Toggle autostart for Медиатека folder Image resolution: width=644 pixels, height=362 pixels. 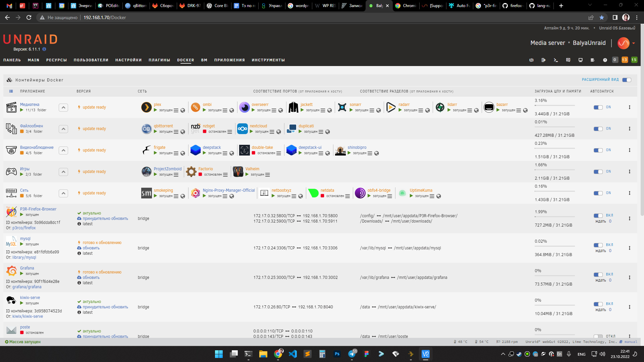coord(598,107)
